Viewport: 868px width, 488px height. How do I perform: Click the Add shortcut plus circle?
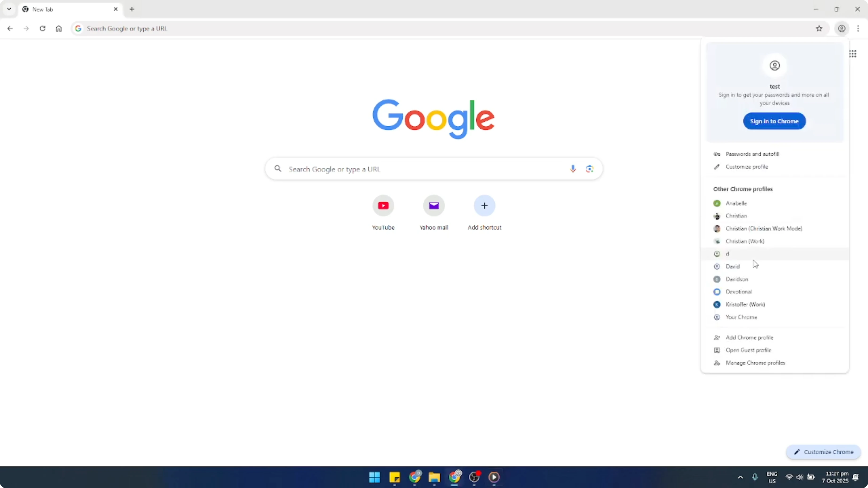pyautogui.click(x=484, y=206)
